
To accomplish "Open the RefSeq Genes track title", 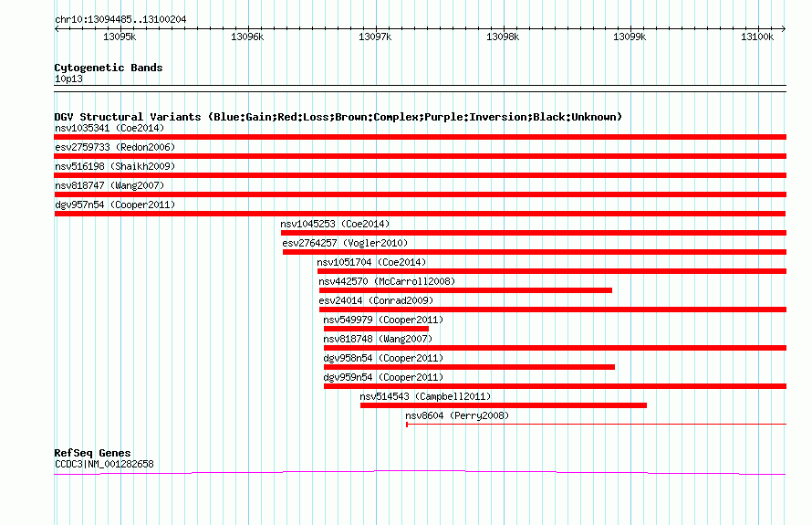I will tap(92, 453).
